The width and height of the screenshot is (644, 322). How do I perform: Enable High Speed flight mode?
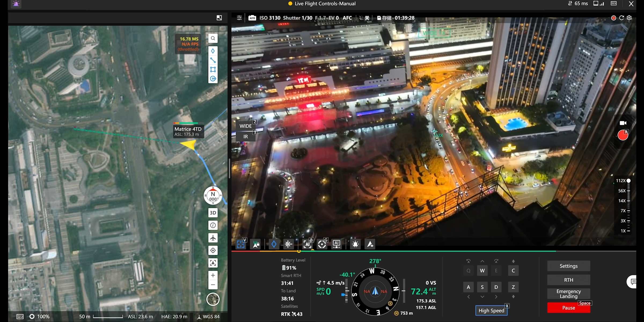(x=491, y=310)
